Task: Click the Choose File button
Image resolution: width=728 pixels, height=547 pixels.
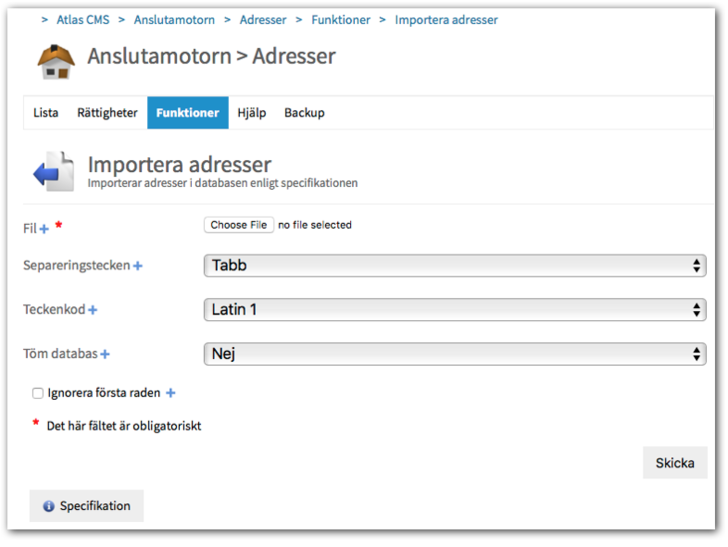Action: (238, 225)
